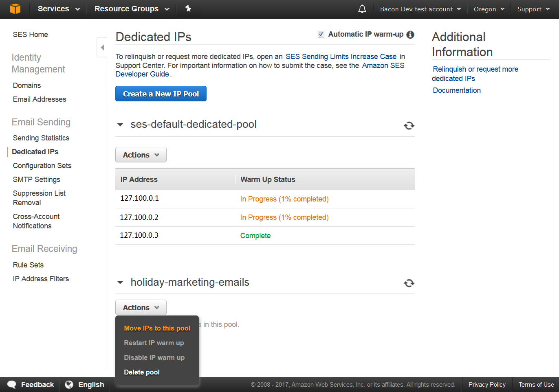
Task: Click the Automatic IP warm-up info icon
Action: tap(410, 35)
